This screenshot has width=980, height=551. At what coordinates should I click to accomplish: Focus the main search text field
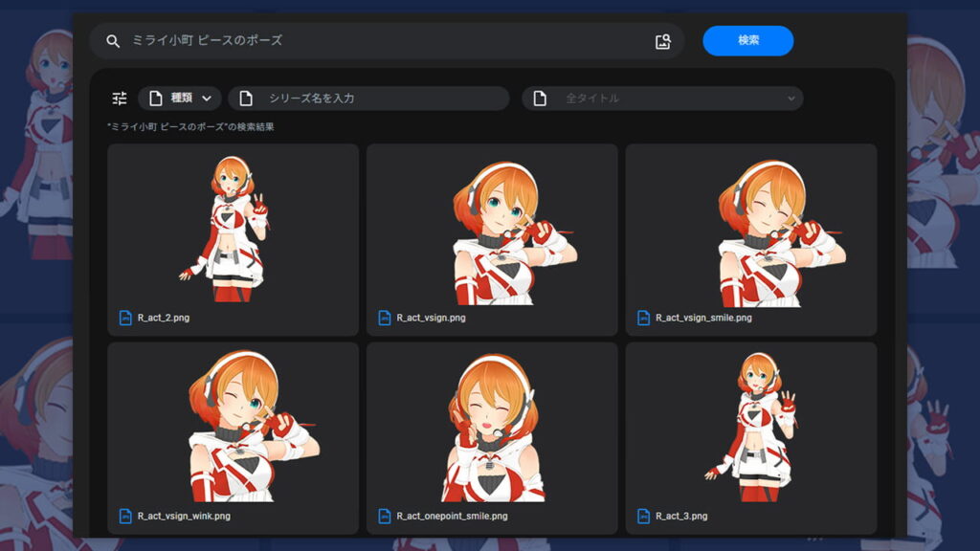pyautogui.click(x=383, y=41)
